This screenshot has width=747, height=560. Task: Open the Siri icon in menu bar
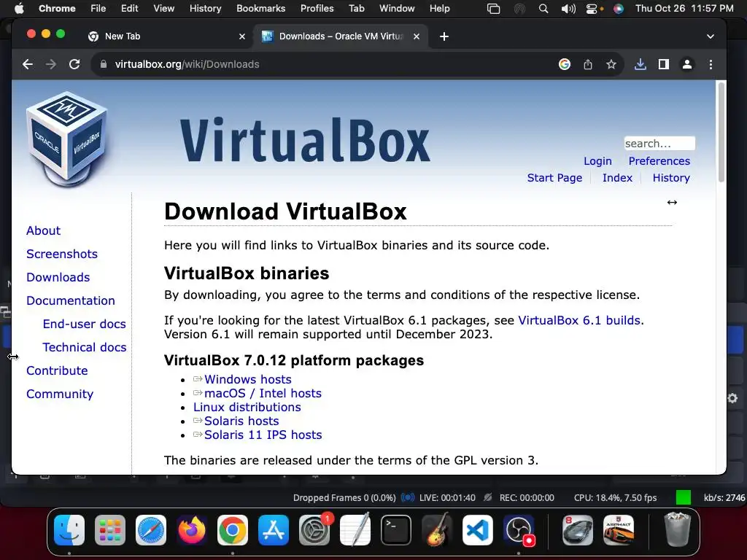click(619, 9)
